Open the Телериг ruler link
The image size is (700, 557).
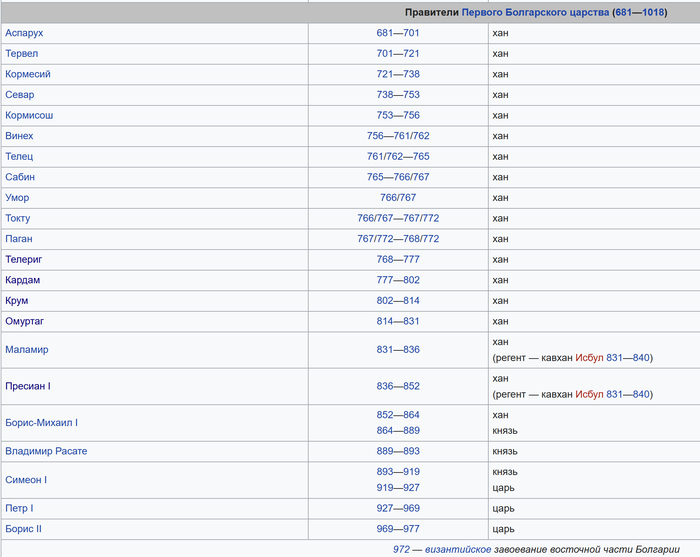click(x=24, y=259)
